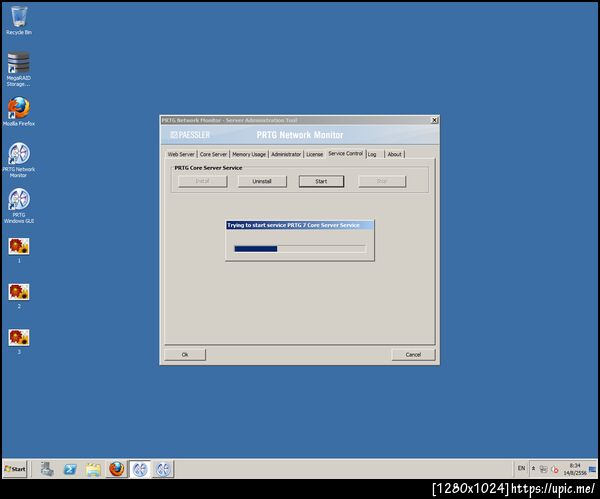Select the Service Control tab
Viewport: 600px width, 499px height.
coord(346,153)
